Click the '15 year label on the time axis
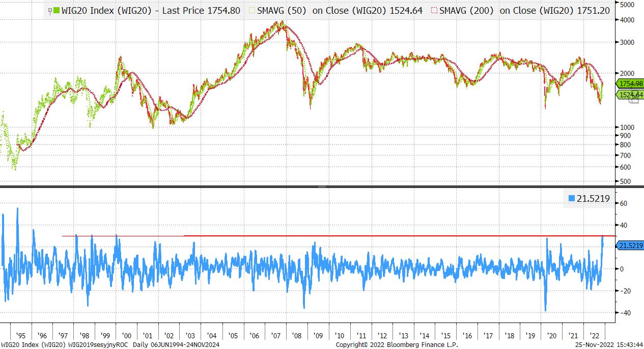Image resolution: width=644 pixels, height=349 pixels. click(446, 336)
